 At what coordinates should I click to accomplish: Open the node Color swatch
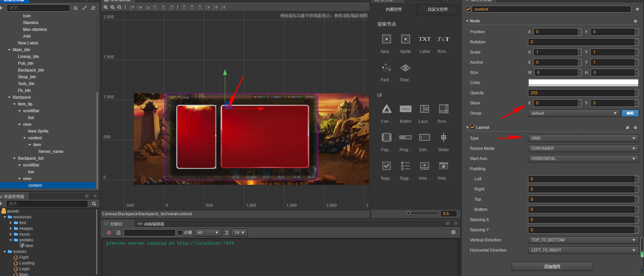click(583, 83)
